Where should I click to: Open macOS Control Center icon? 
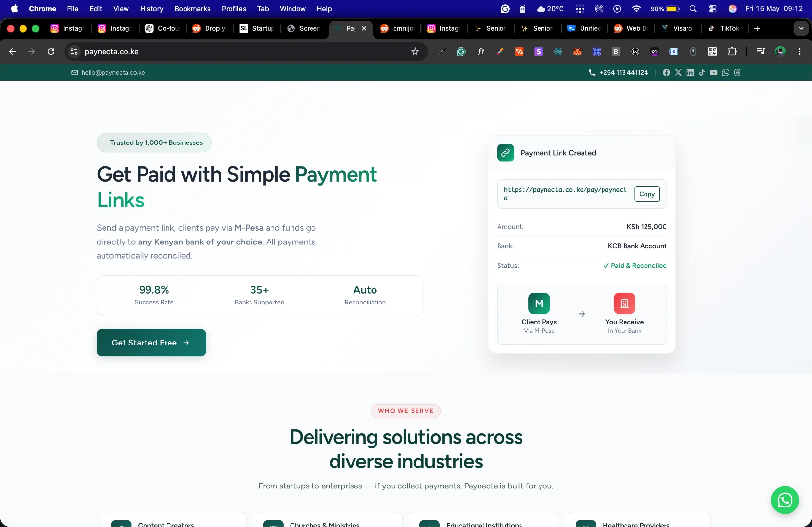click(x=712, y=9)
